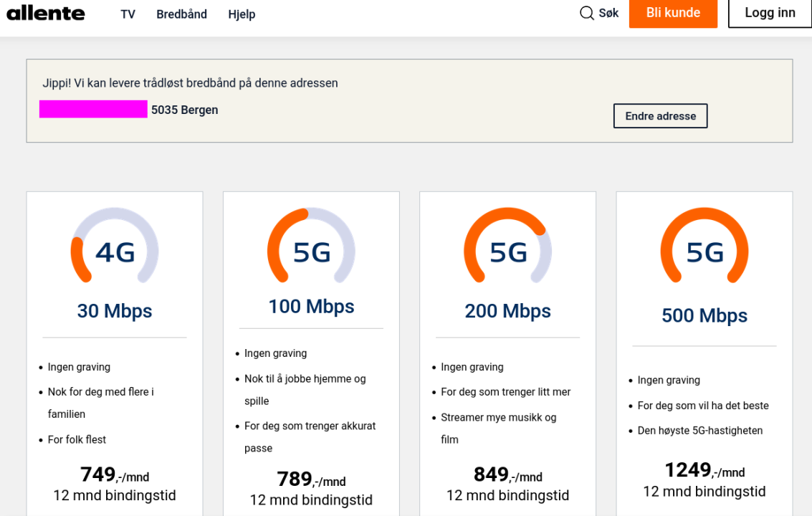Click the 1249,-/mnd price
This screenshot has width=812, height=516.
704,471
